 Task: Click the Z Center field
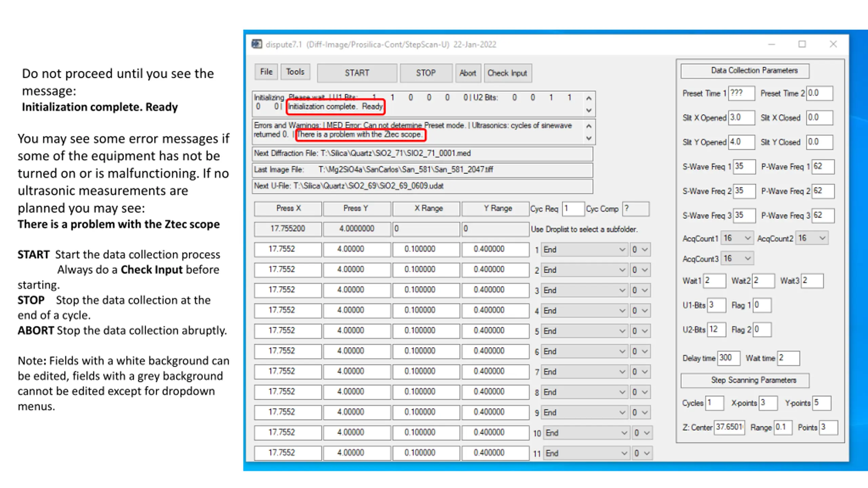[x=729, y=427]
